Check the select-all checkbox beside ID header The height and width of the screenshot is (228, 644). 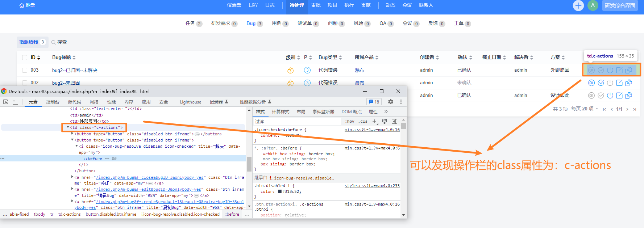click(25, 58)
